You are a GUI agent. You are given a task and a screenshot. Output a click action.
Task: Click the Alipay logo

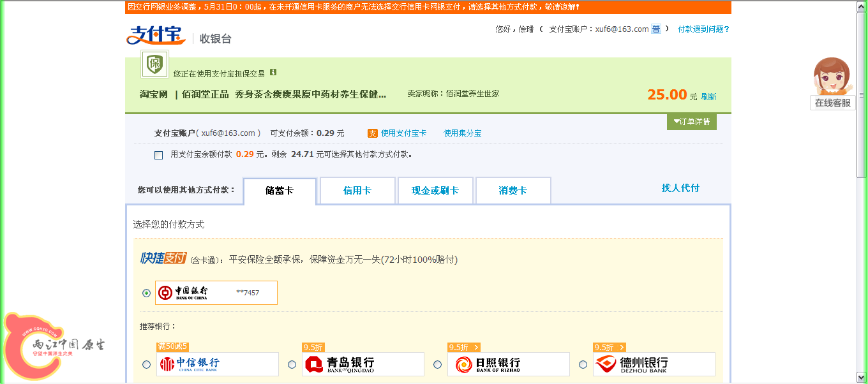pyautogui.click(x=155, y=36)
